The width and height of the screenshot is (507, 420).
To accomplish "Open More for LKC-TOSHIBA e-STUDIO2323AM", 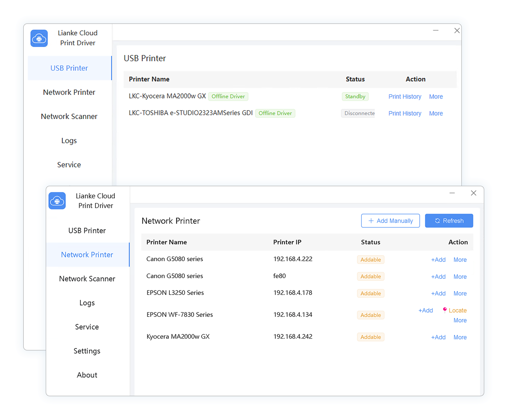I will [x=436, y=113].
